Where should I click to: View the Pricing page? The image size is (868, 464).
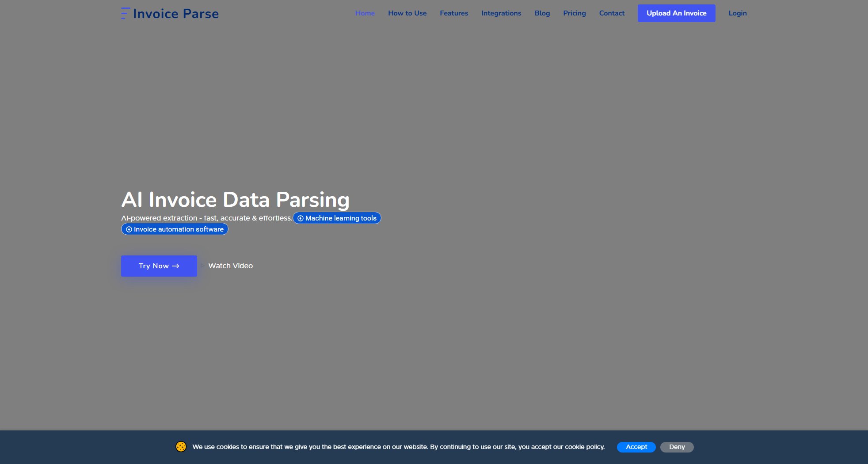[x=574, y=13]
